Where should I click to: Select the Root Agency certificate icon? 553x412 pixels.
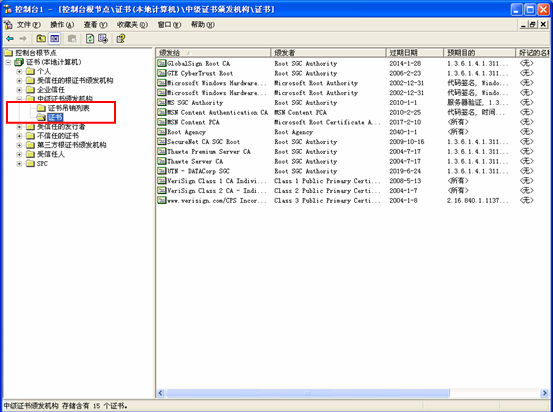(x=162, y=132)
